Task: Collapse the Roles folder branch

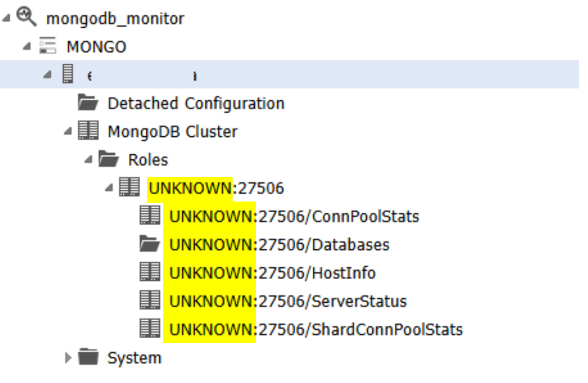Action: [x=88, y=160]
